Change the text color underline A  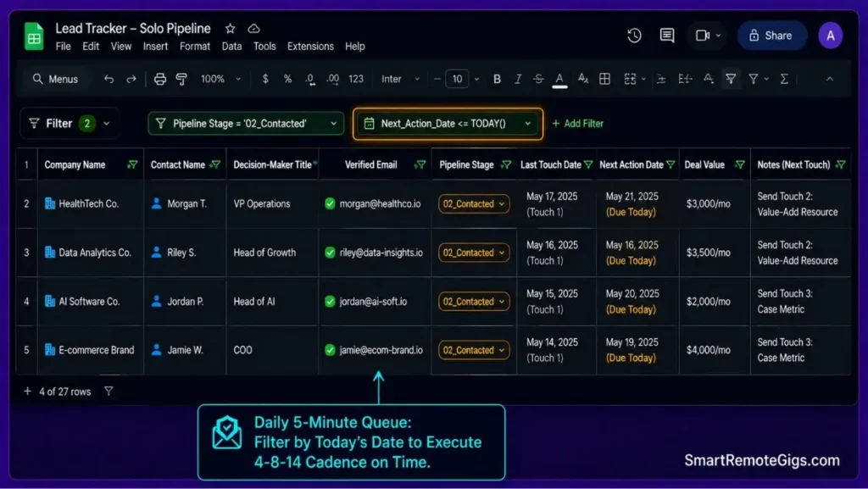pos(559,80)
